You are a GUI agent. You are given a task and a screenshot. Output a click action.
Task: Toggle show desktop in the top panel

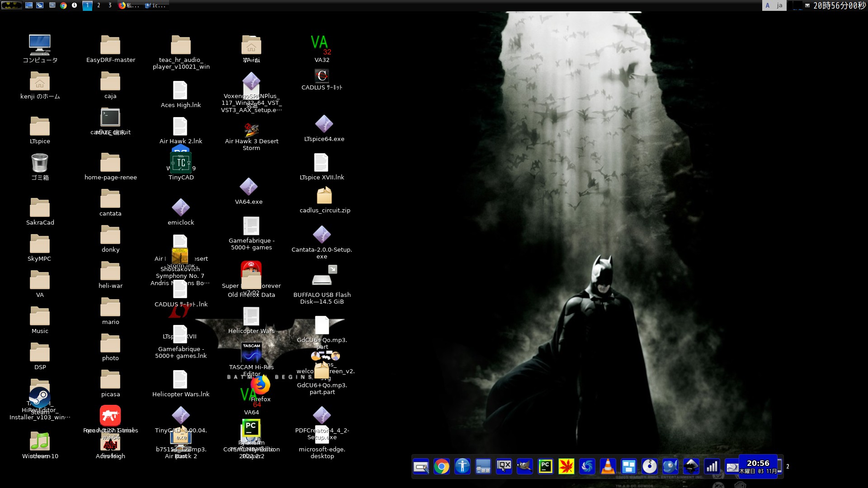click(29, 5)
